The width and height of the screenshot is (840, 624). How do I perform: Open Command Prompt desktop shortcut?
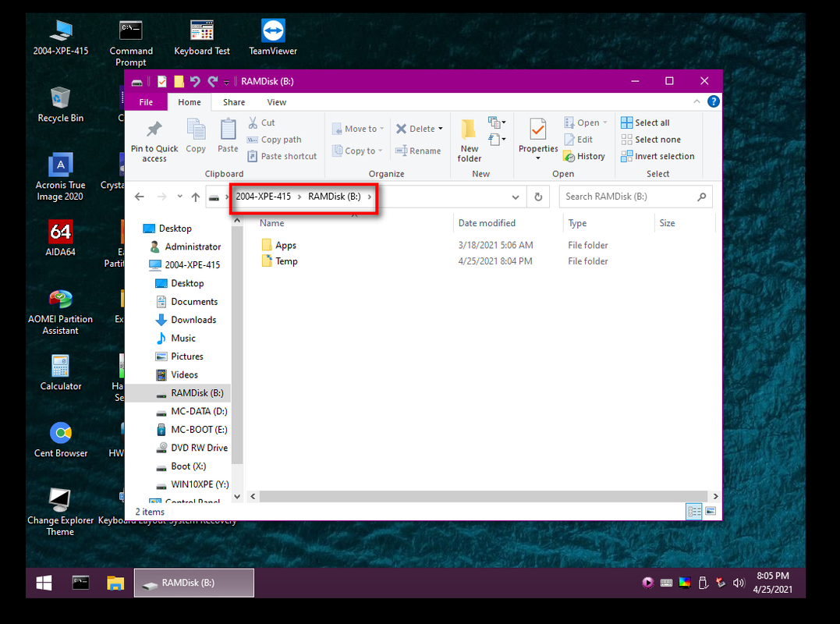point(131,43)
